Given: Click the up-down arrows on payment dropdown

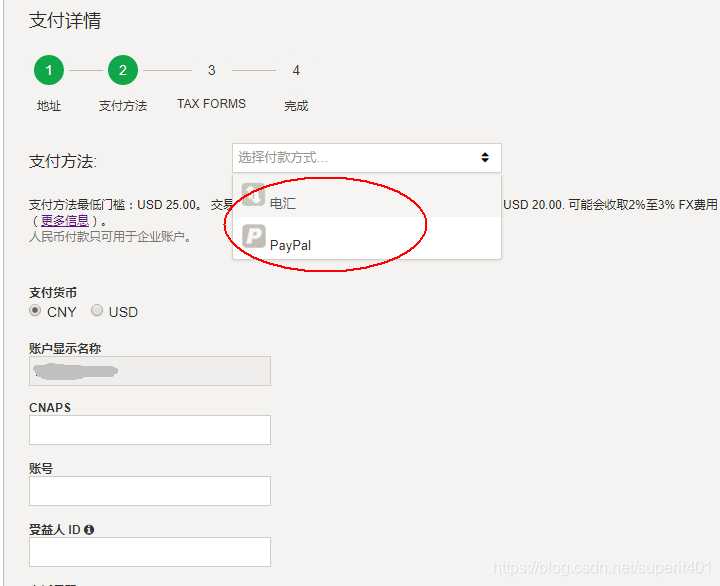Looking at the screenshot, I should coord(485,158).
